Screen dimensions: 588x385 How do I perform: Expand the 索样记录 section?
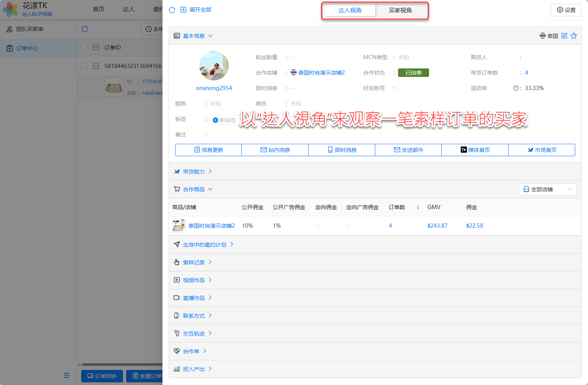coord(193,262)
